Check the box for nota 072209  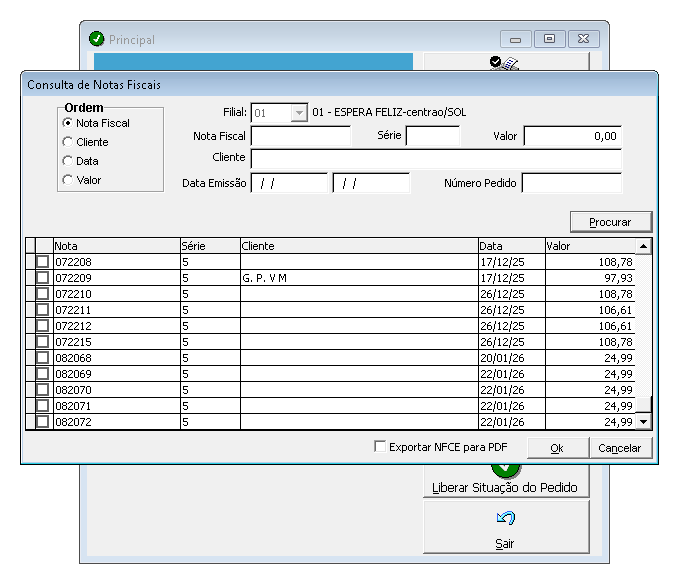tap(42, 278)
